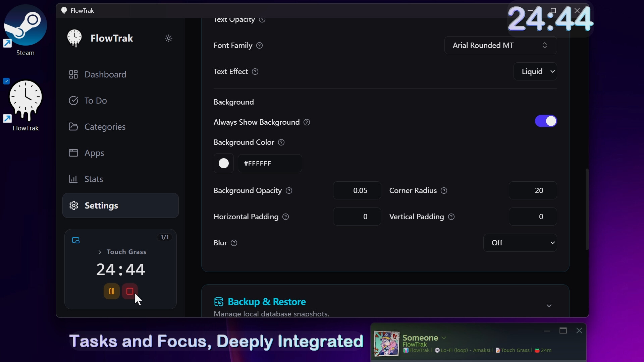Click the Corner Radius value field
The height and width of the screenshot is (362, 644).
(x=533, y=190)
